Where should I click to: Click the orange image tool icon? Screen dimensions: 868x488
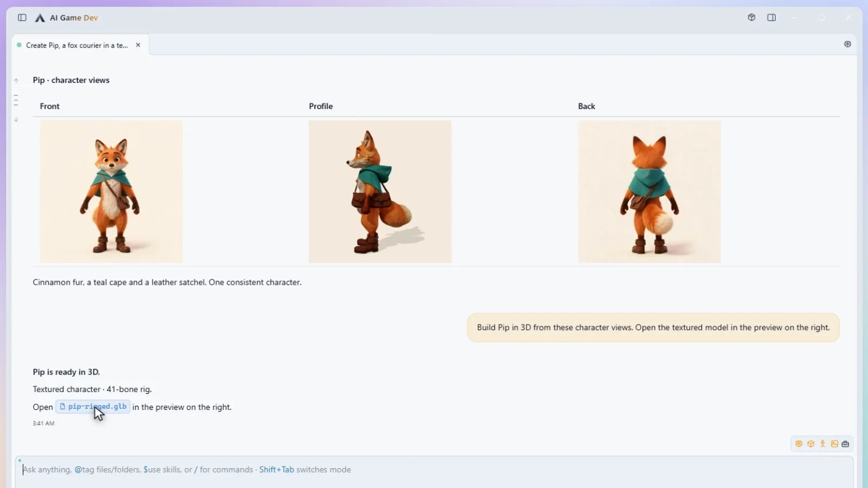coord(834,444)
